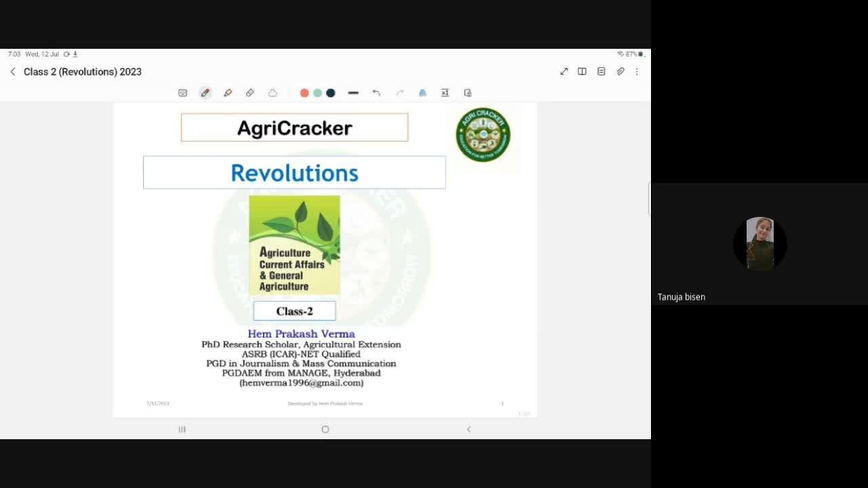The image size is (868, 488).
Task: Click the Tanuja bisen name label
Action: point(682,297)
